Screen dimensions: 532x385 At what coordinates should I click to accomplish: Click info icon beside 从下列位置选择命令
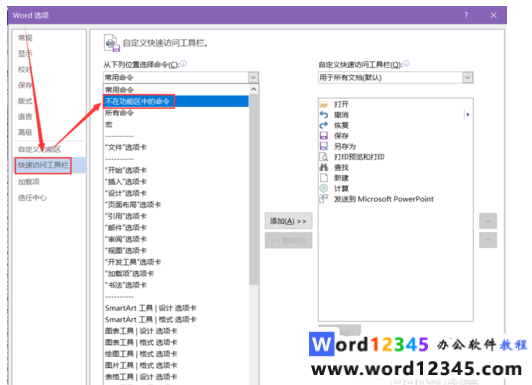pos(183,63)
